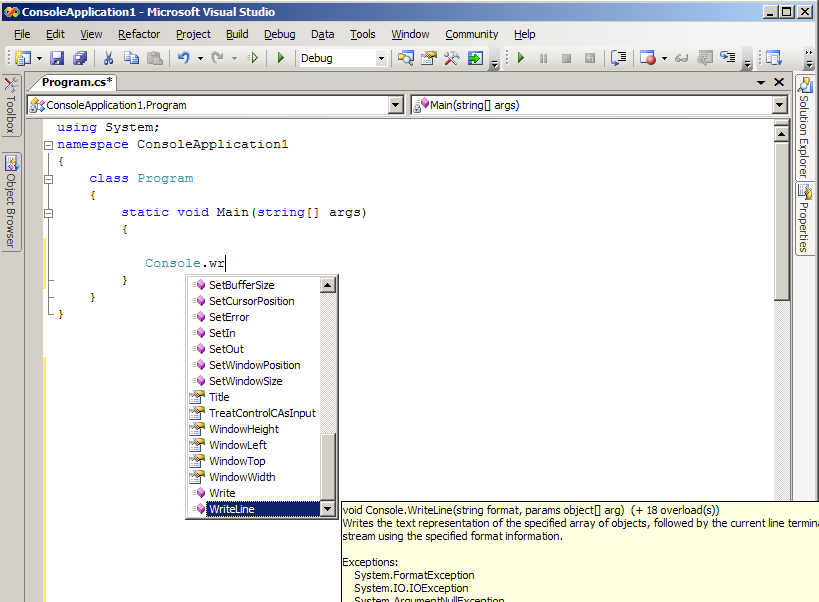Viewport: 819px width, 602px height.
Task: Open the Breakpoints icon dropdown arrow
Action: pos(664,58)
